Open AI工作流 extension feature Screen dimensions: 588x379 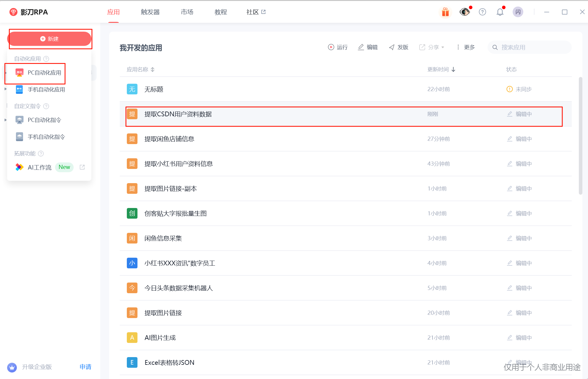[x=40, y=167]
